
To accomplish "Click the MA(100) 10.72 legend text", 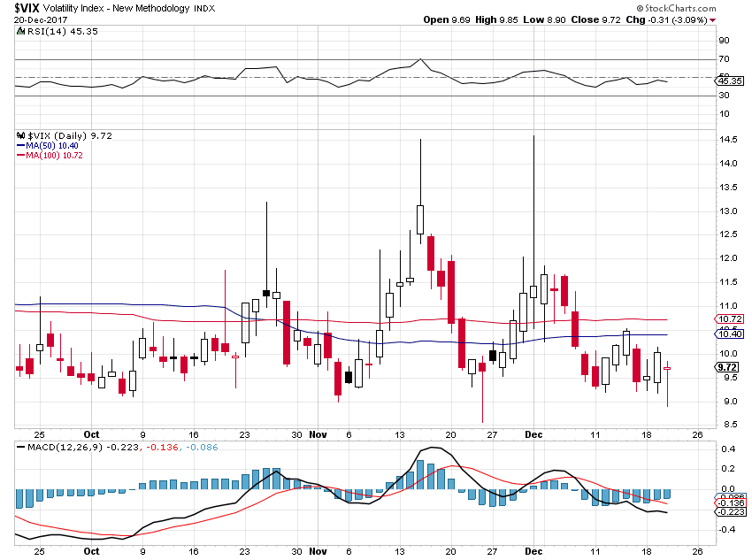I will coord(54,156).
